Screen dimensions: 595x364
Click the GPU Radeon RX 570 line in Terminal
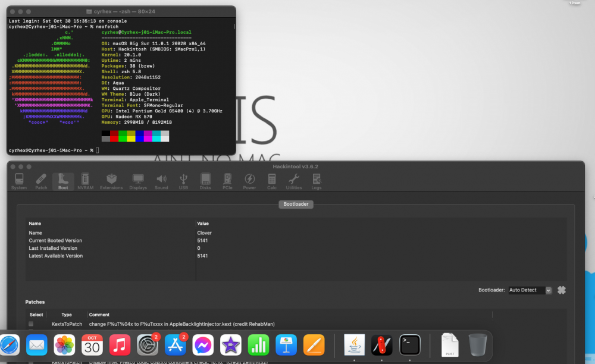point(127,117)
